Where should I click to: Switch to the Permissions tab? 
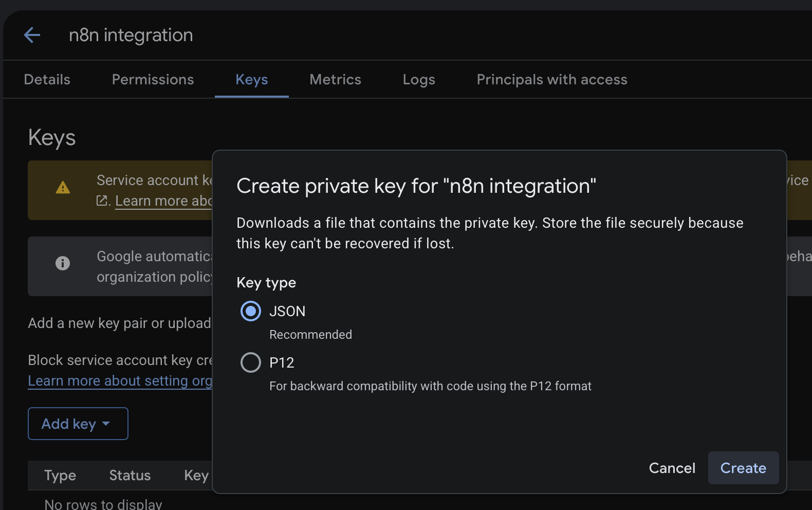pyautogui.click(x=153, y=80)
